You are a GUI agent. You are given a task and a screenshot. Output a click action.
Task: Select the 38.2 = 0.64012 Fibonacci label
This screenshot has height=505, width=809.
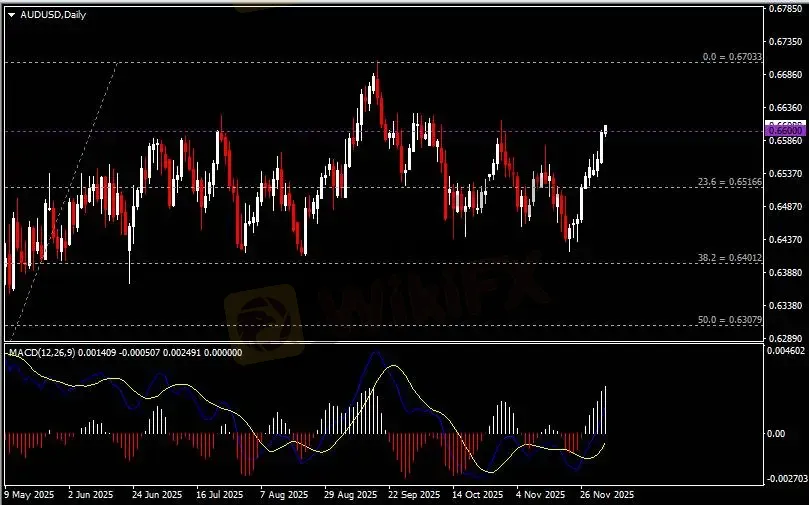tap(729, 258)
